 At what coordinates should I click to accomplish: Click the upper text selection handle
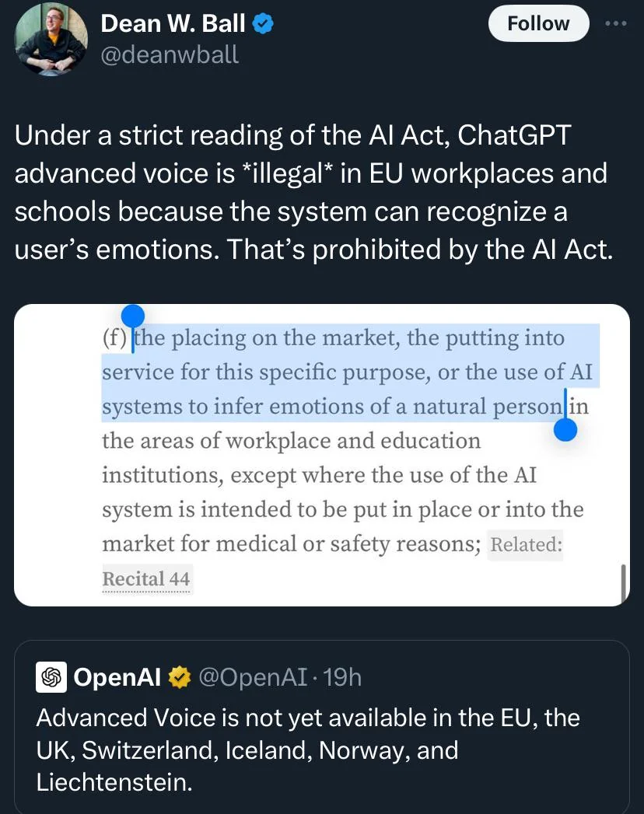tap(132, 316)
